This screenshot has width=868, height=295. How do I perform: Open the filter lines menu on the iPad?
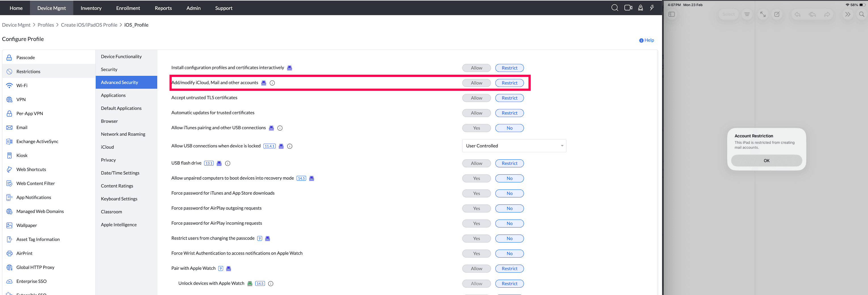(747, 14)
